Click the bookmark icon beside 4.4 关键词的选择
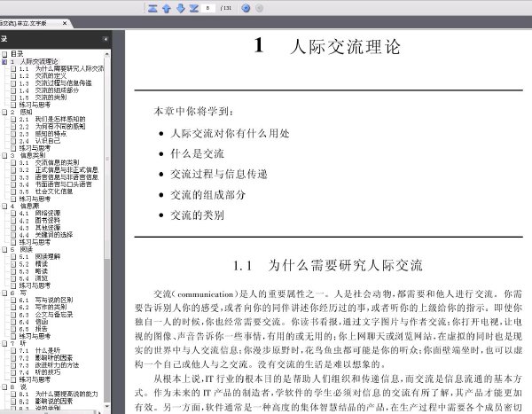Screen dimensions: 532x414 (x=13, y=235)
